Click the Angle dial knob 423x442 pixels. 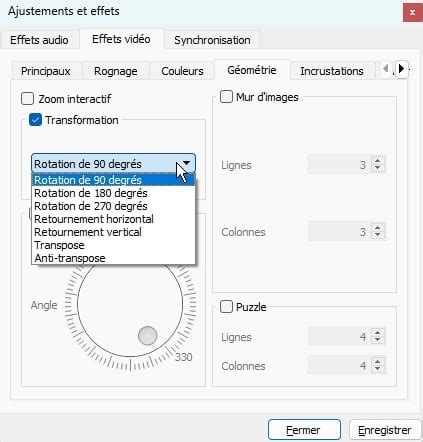point(147,335)
